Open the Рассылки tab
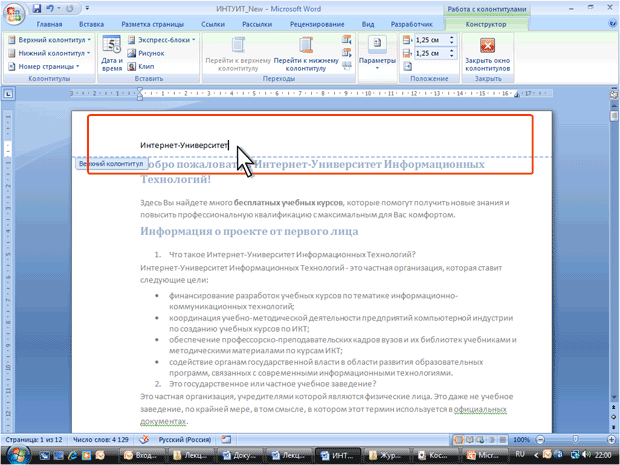The height and width of the screenshot is (465, 620). 257,24
